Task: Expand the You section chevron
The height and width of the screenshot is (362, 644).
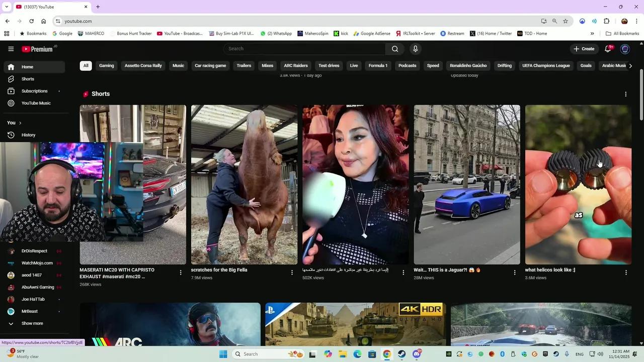Action: [20, 123]
